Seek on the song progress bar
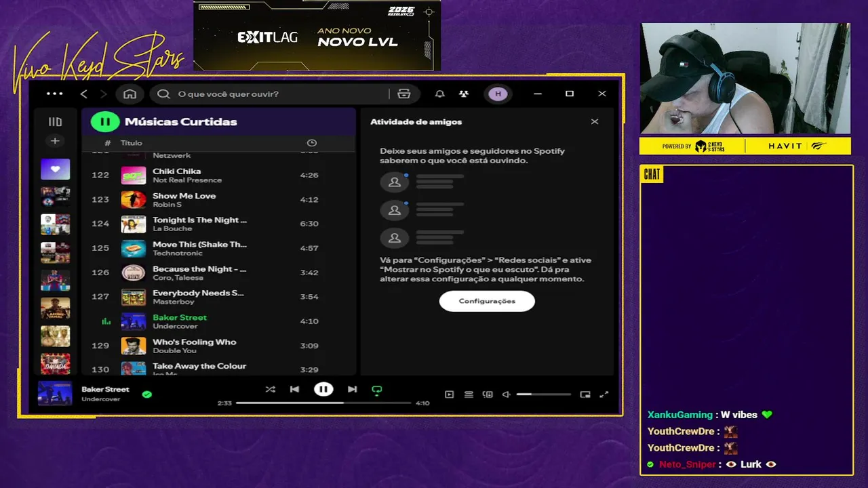This screenshot has height=488, width=868. (x=323, y=403)
